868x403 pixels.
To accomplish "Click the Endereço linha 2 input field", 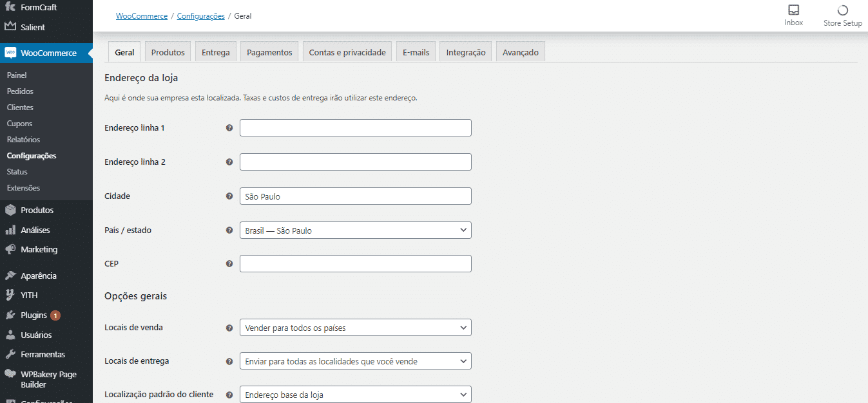I will coord(356,162).
